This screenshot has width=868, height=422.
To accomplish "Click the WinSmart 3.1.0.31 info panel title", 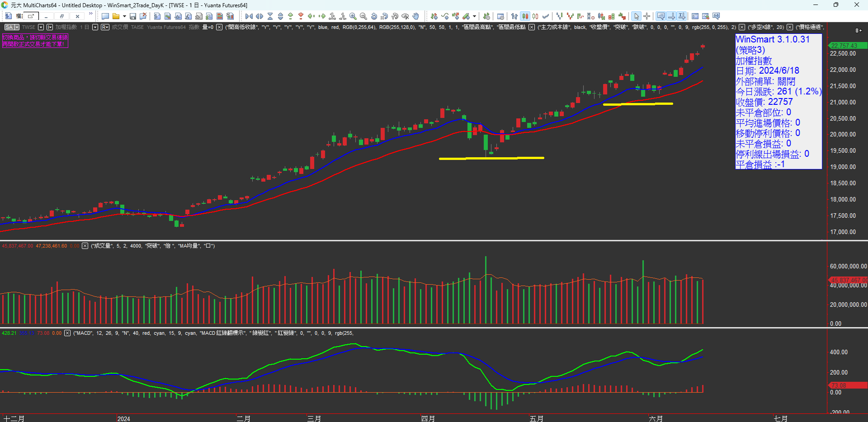I will pyautogui.click(x=773, y=39).
